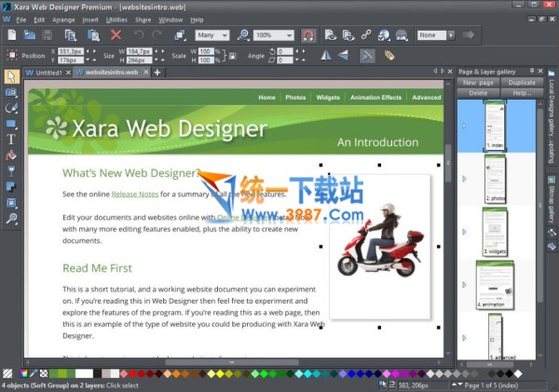559x392 pixels.
Task: Open a file with folder icon
Action: [x=29, y=35]
